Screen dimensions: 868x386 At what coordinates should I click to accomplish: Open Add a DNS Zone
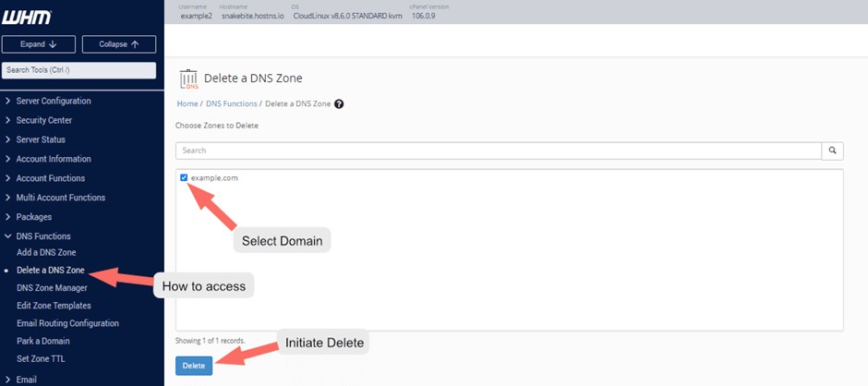pyautogui.click(x=46, y=252)
